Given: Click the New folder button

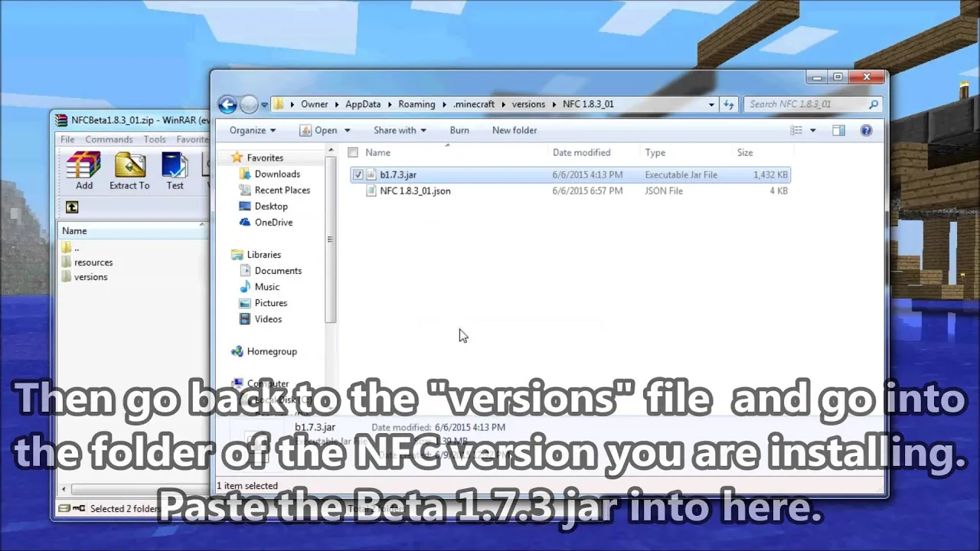Looking at the screenshot, I should tap(514, 130).
